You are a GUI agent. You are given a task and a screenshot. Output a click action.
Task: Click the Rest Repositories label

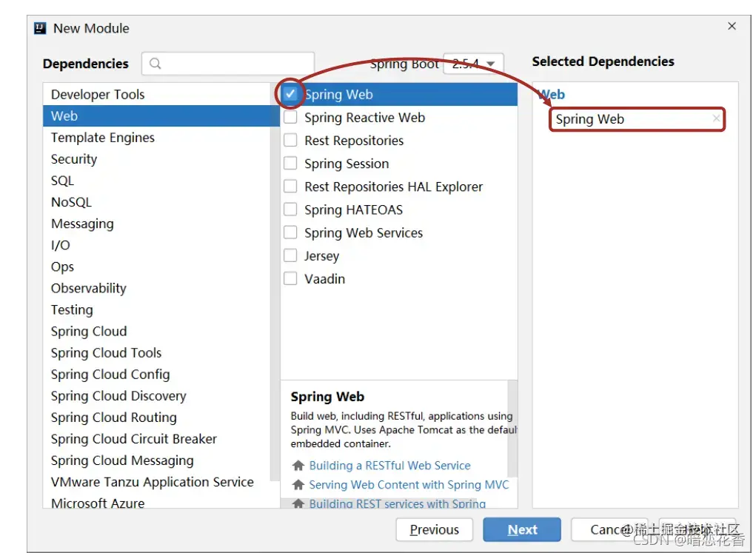(x=354, y=141)
